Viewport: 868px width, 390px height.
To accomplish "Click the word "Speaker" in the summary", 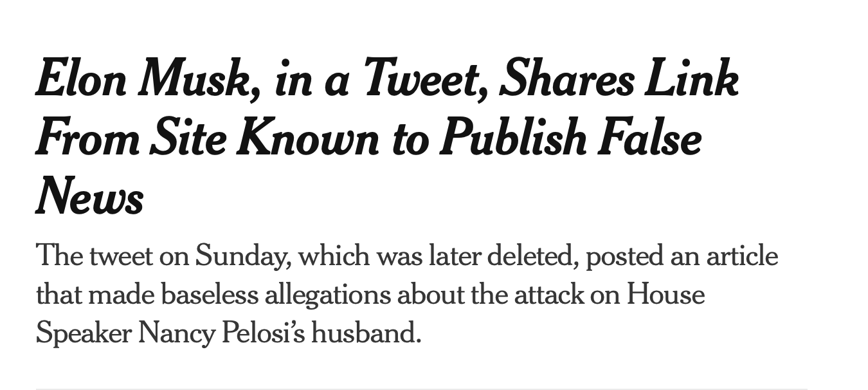I will click(x=82, y=333).
